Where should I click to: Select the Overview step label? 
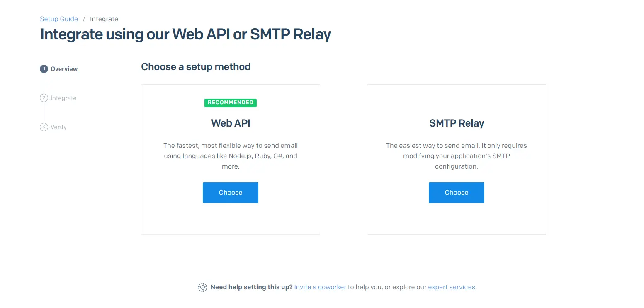click(64, 68)
